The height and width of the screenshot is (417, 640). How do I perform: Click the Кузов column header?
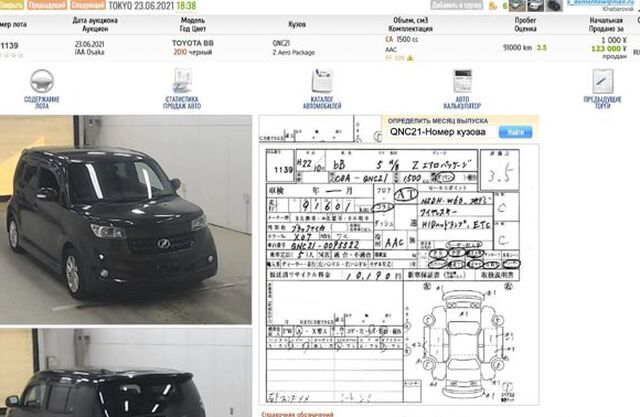pos(297,24)
